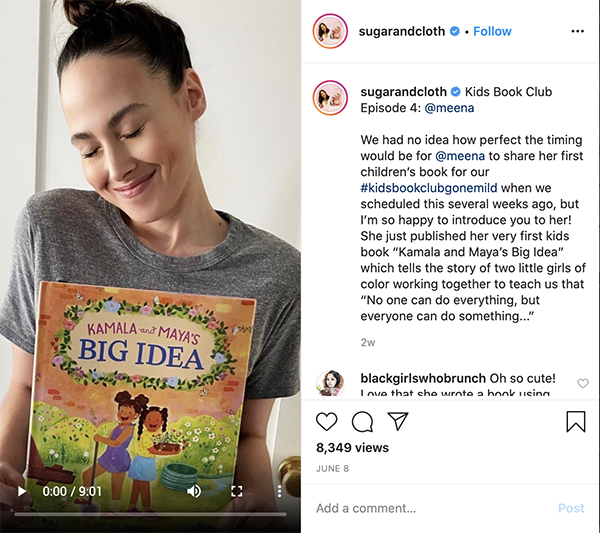Image resolution: width=600 pixels, height=533 pixels.
Task: Open #kidsbookclubgonemild hashtag
Action: (x=429, y=188)
